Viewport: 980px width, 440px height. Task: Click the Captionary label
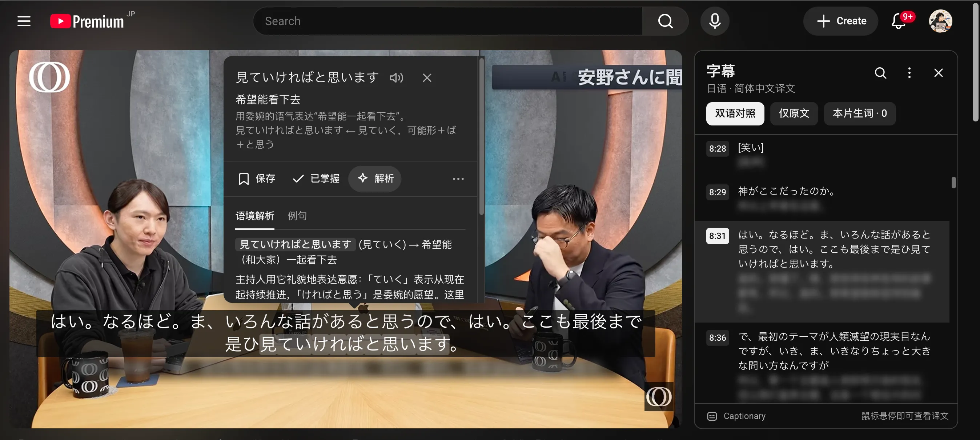(744, 416)
